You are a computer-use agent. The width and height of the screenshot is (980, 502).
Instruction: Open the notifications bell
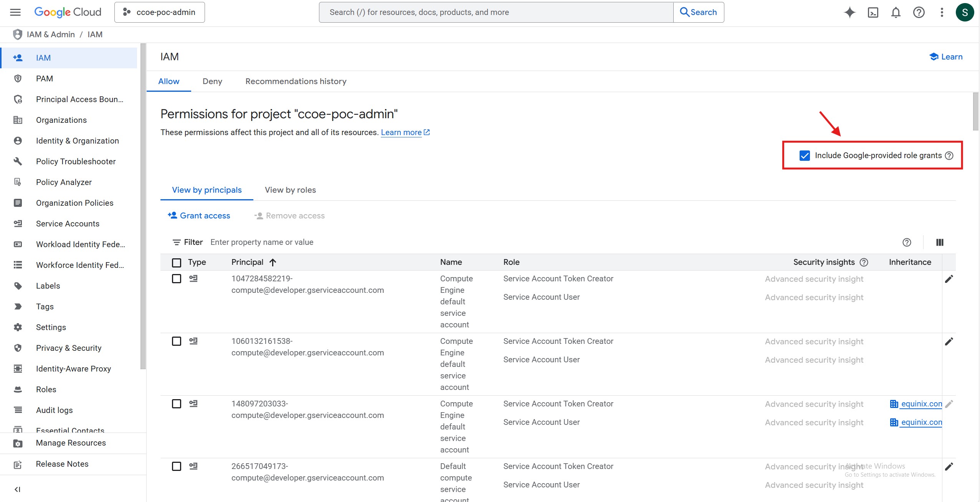point(896,12)
